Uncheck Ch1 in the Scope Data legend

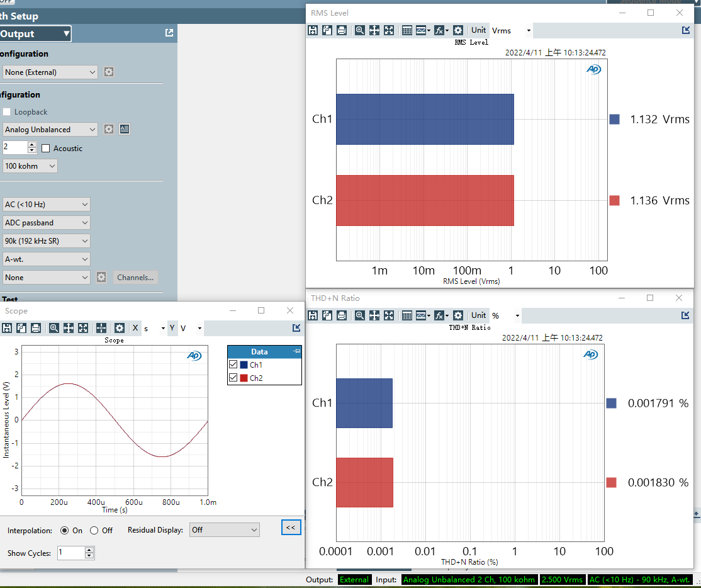(x=233, y=365)
